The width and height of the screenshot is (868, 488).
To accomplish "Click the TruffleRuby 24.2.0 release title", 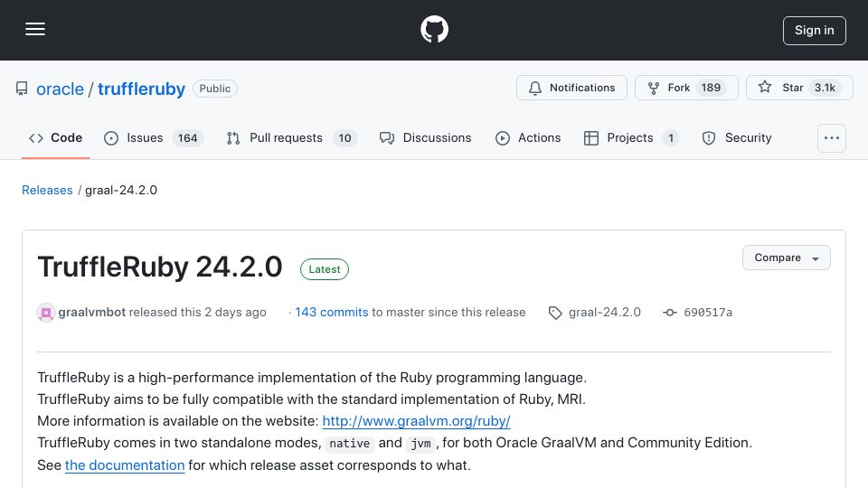I will 160,267.
